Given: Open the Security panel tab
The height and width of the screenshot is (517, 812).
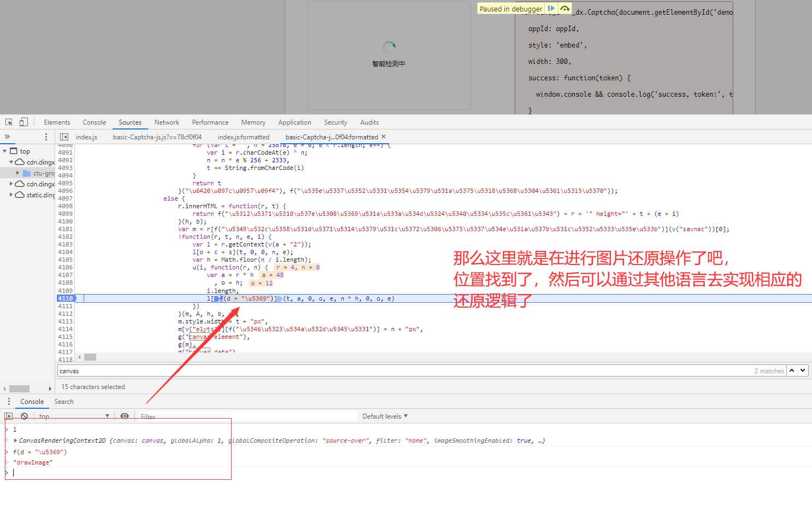Looking at the screenshot, I should (336, 122).
